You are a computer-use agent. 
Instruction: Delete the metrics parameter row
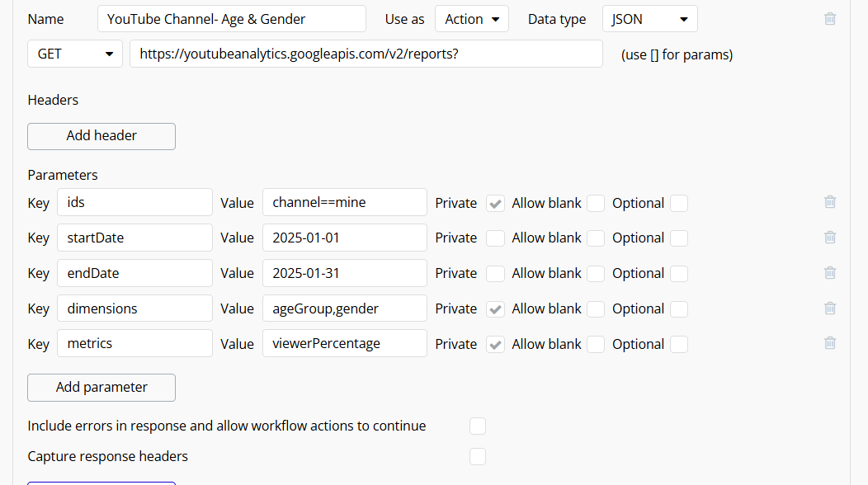(830, 343)
